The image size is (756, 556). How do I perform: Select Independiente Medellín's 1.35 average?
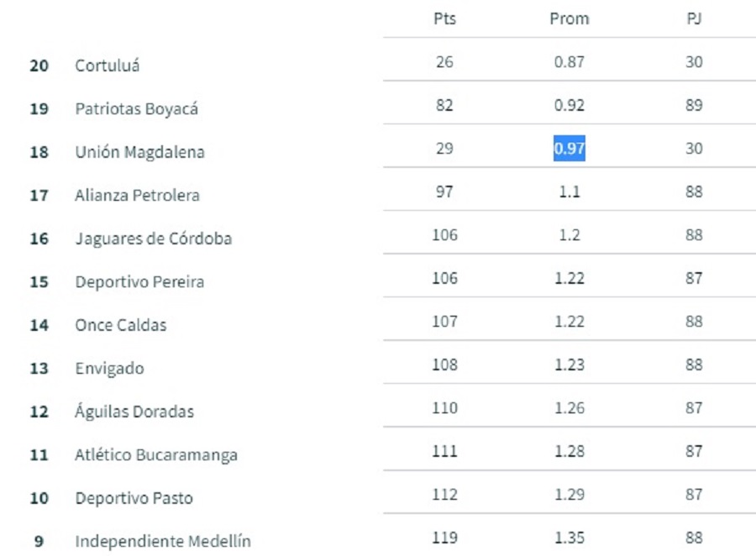coord(569,538)
